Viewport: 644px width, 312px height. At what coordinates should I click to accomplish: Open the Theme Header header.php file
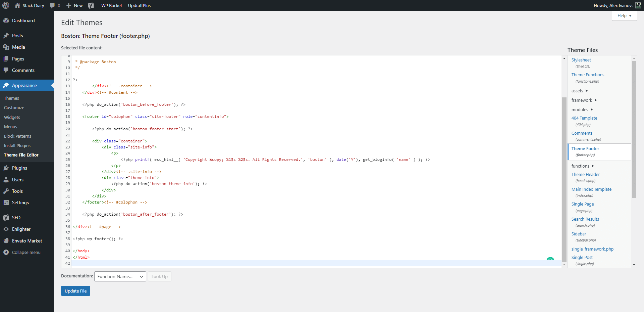pyautogui.click(x=585, y=174)
